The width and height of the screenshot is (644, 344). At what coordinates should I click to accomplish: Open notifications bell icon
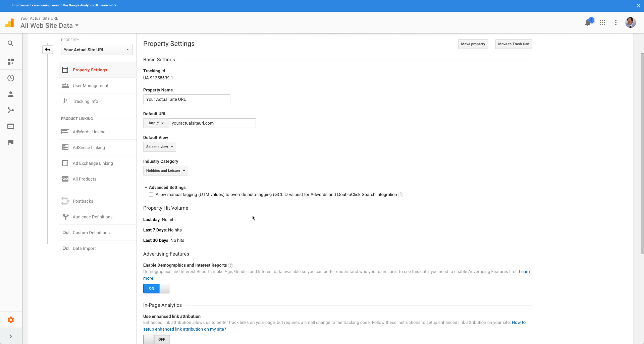pos(588,22)
